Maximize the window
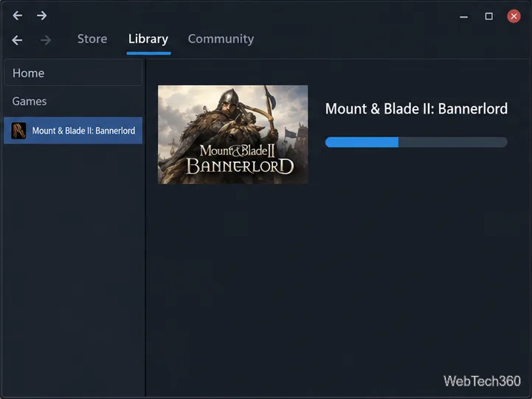 (489, 16)
